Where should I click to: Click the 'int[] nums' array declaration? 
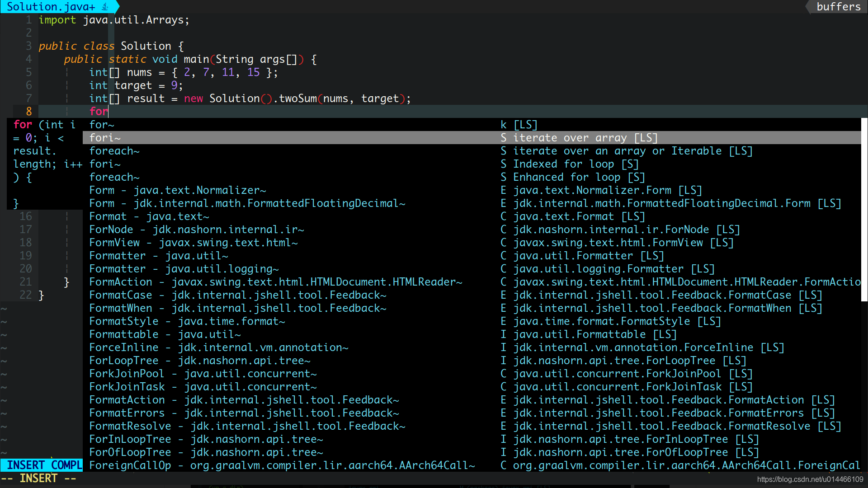click(184, 72)
